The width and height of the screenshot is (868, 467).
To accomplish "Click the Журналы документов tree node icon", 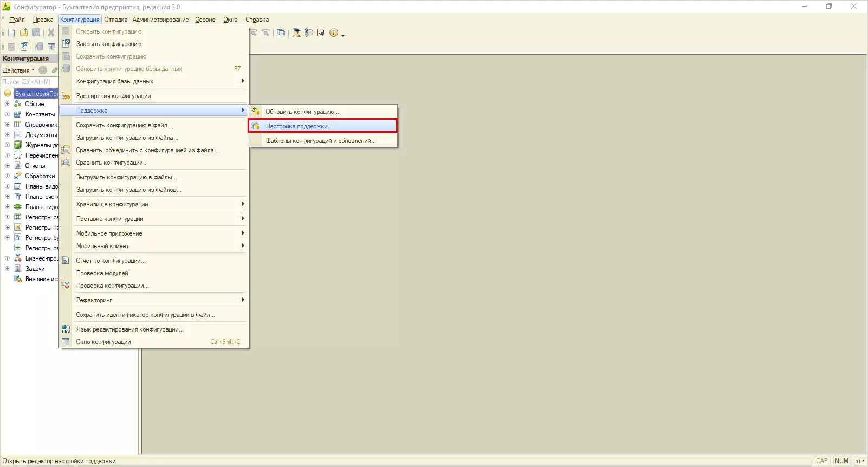I will point(18,145).
